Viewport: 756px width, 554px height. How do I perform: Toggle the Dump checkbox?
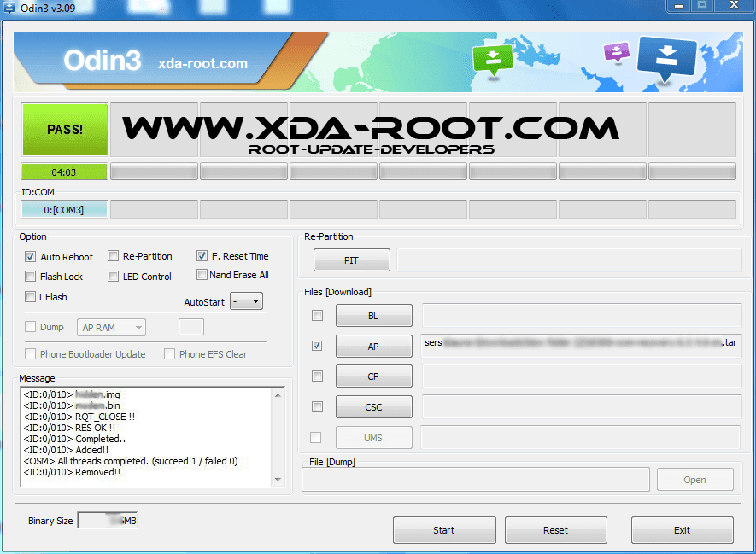tap(31, 327)
